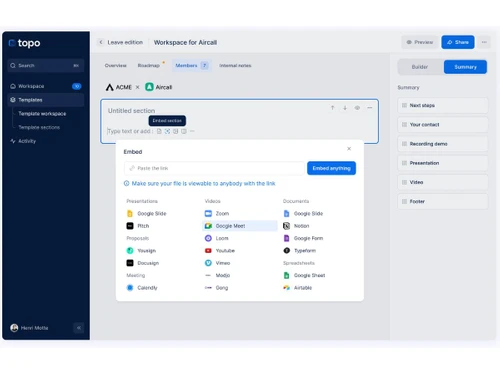The height and width of the screenshot is (375, 500).
Task: Choose Yousign embed option
Action: point(141,251)
